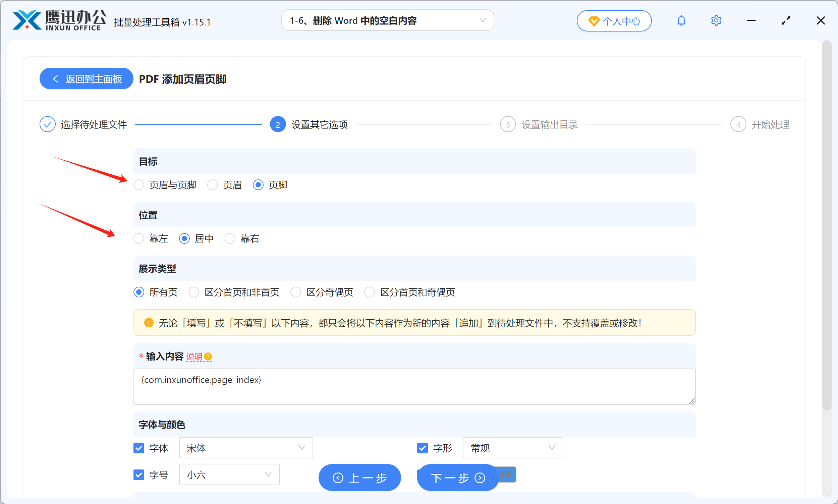
Task: Click the orange warning notice icon
Action: pyautogui.click(x=149, y=323)
